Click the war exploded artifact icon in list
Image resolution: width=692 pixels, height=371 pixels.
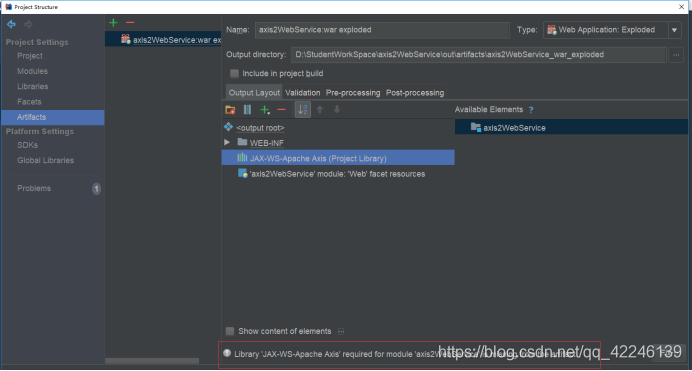(126, 39)
